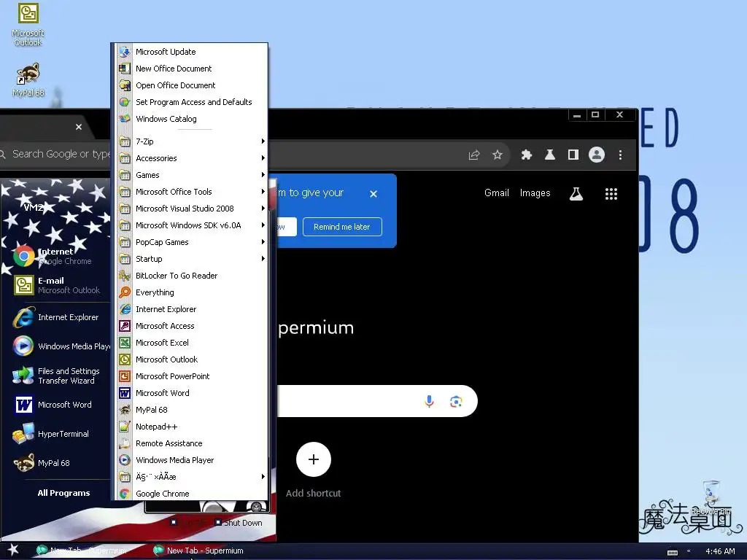Click Remind me later in Supermium popup

click(342, 227)
